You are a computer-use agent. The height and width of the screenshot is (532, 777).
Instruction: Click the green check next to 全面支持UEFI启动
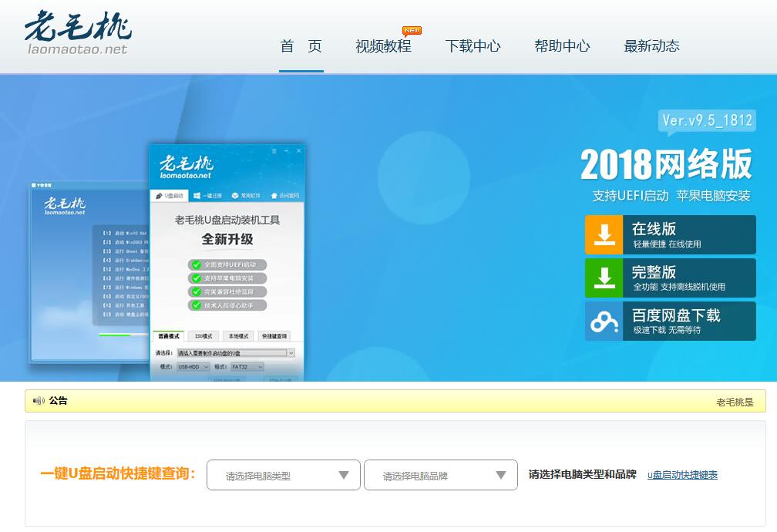(197, 264)
